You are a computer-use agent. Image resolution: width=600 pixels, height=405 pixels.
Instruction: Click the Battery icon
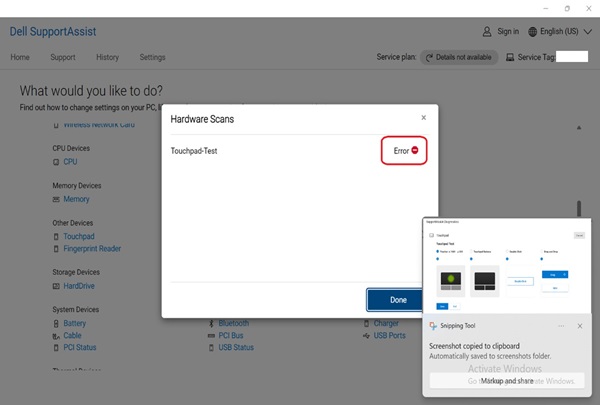click(56, 323)
